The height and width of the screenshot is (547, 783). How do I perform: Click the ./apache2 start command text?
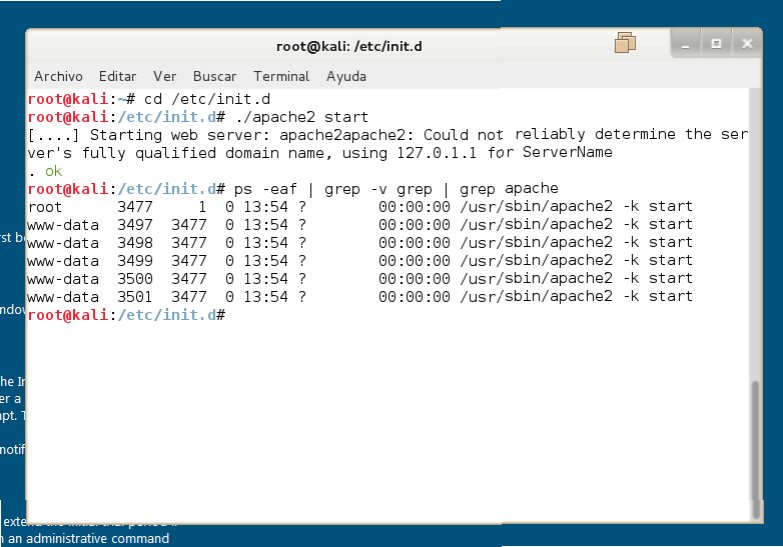301,117
